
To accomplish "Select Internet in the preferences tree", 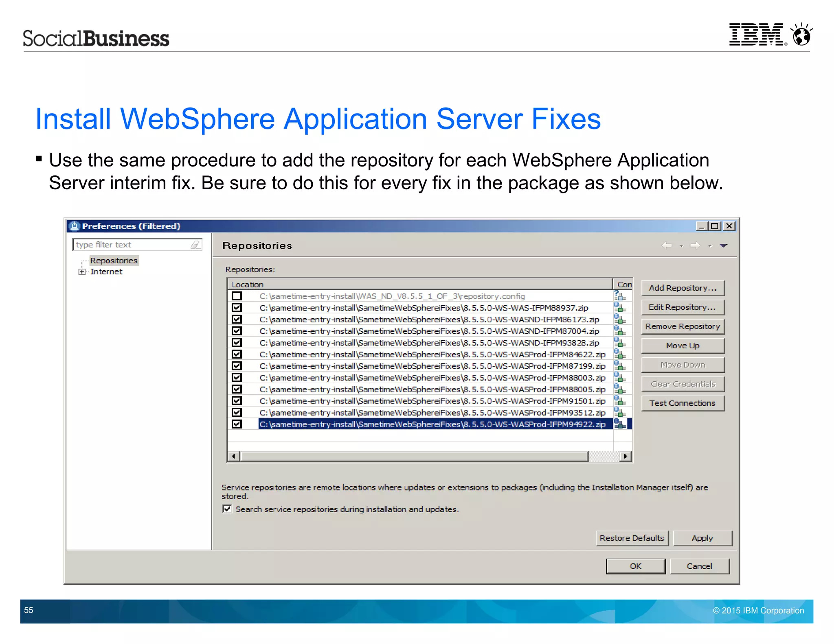I will tap(106, 272).
